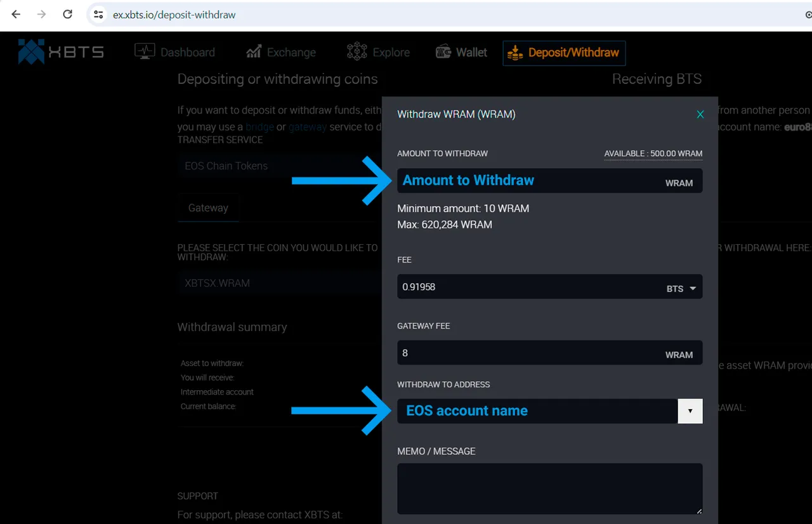This screenshot has width=812, height=524.
Task: Open the Dashboard menu item
Action: [x=175, y=52]
